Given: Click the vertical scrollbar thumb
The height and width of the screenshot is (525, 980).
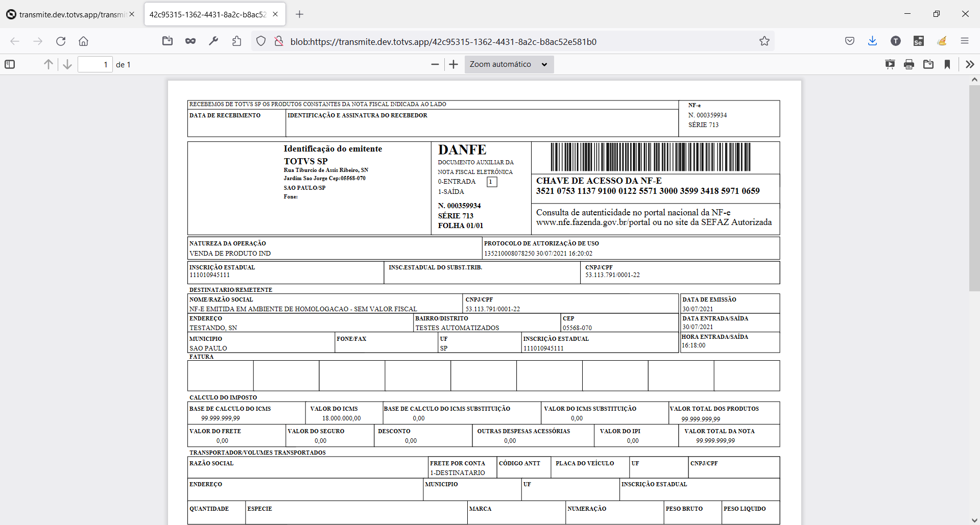Looking at the screenshot, I should 974,188.
